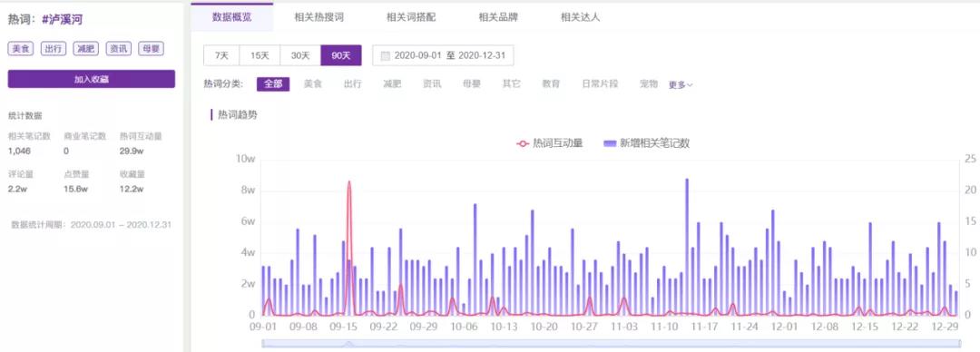Open the 数据概览 tab

[232, 17]
